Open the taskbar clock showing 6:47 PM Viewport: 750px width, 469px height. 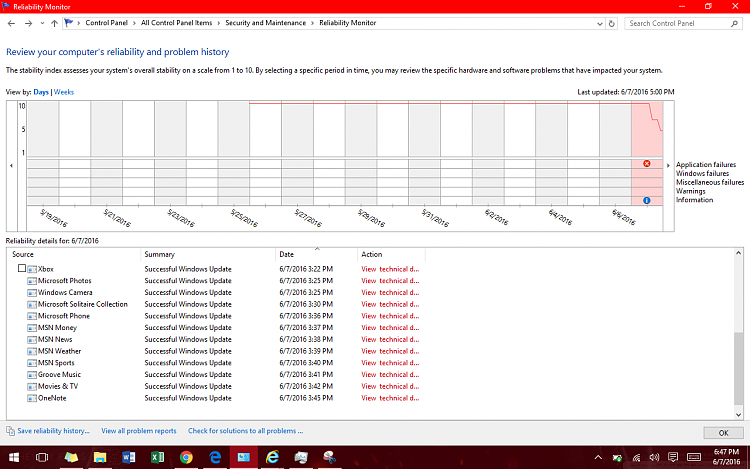726,457
